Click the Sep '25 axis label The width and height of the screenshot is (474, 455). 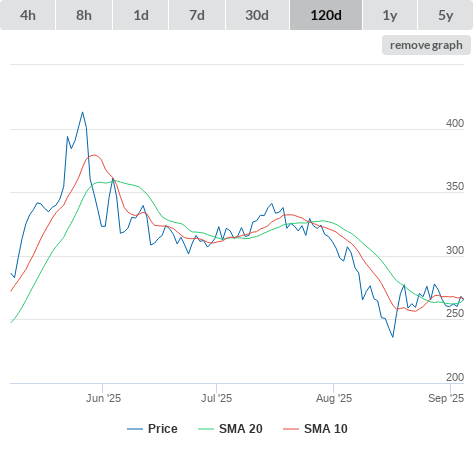pos(446,398)
